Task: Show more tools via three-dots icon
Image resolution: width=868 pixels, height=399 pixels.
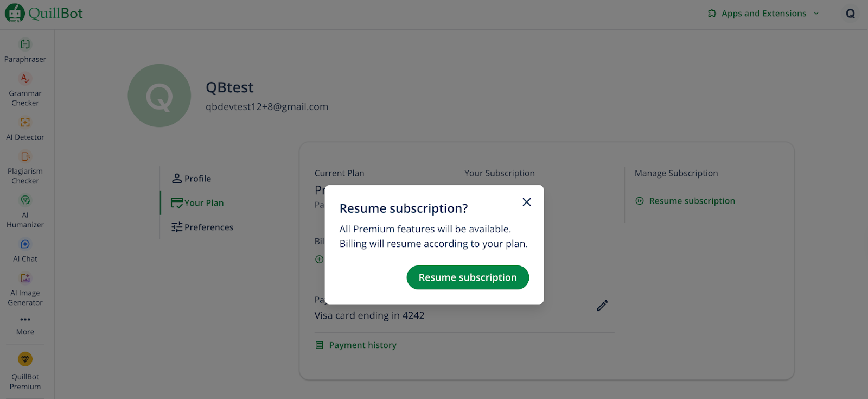Action: 25,320
